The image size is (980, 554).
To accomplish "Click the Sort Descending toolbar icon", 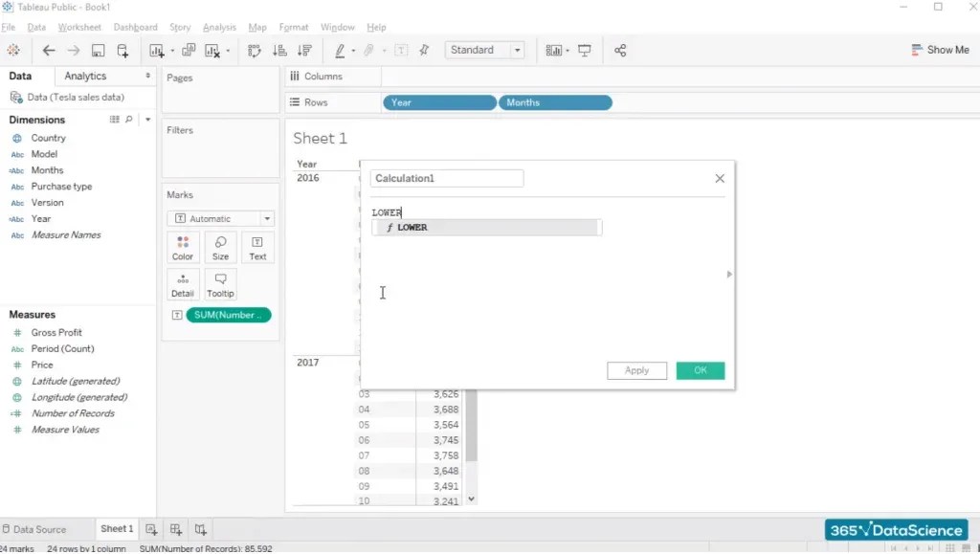I will pos(304,50).
